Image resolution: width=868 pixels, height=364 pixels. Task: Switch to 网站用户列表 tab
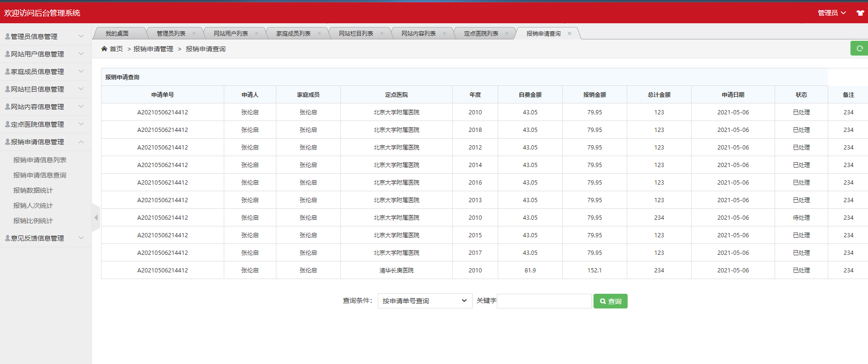pos(231,33)
